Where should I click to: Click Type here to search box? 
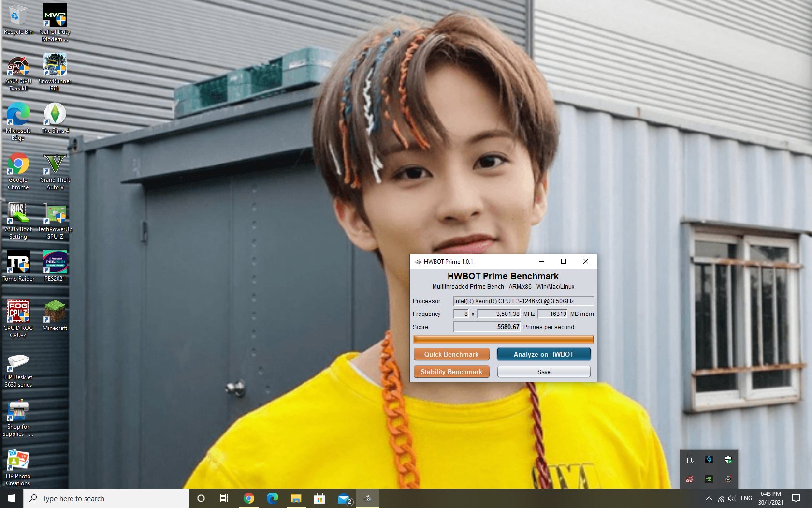tap(106, 498)
